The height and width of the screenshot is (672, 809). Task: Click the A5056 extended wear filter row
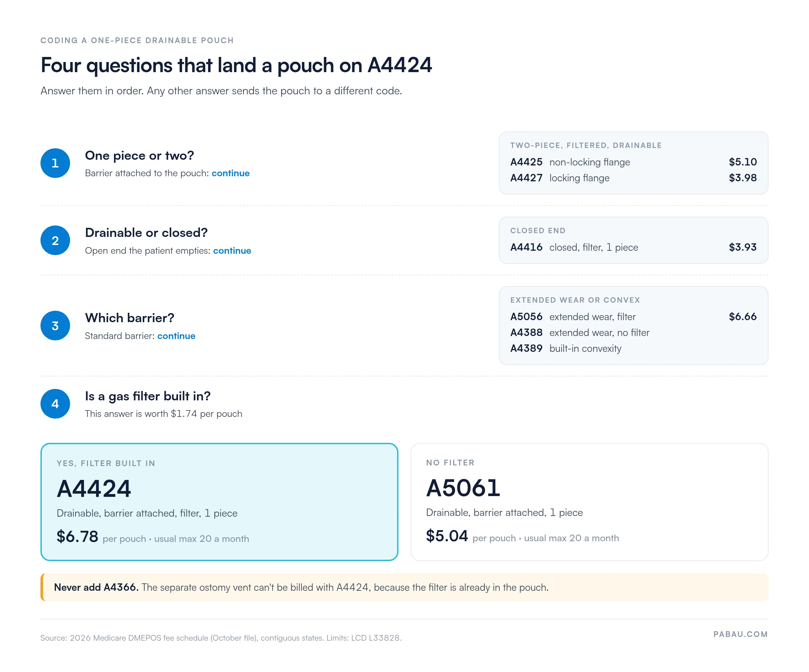[x=633, y=316]
